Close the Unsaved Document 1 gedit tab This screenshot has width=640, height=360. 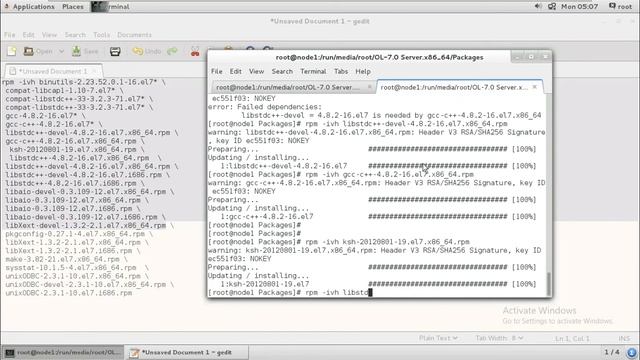[95, 71]
